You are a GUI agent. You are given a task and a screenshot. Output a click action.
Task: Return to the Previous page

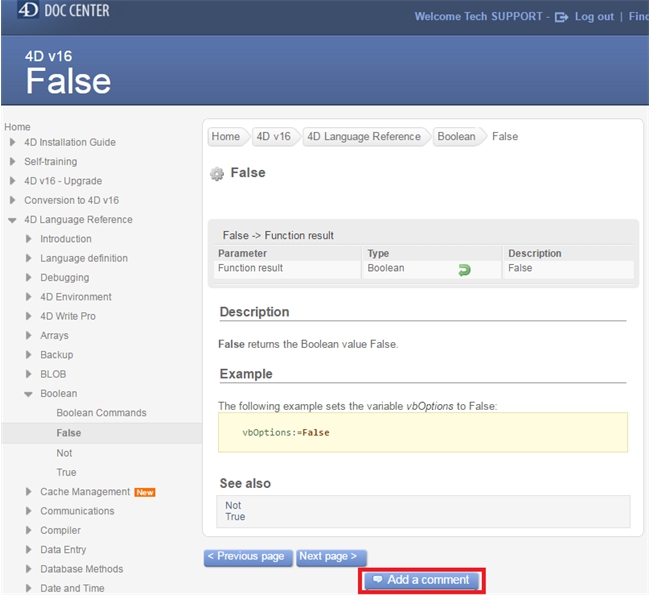click(x=248, y=557)
